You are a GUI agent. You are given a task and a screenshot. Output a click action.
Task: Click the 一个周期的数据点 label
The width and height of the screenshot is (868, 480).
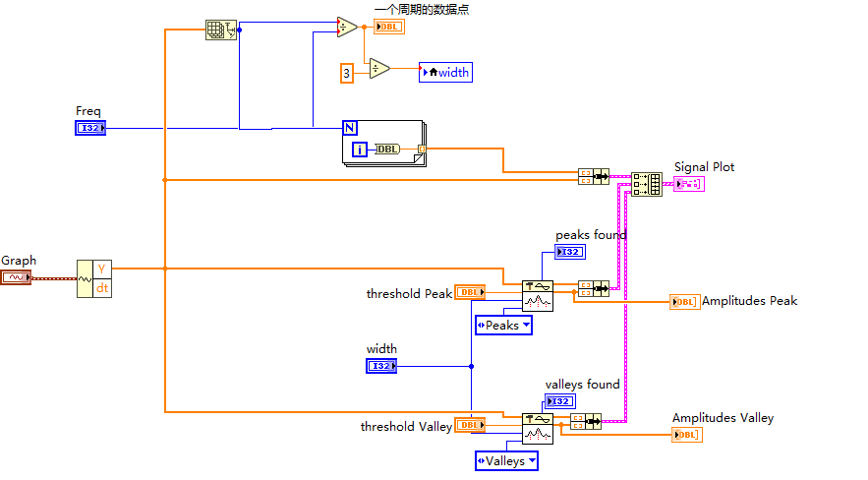422,10
